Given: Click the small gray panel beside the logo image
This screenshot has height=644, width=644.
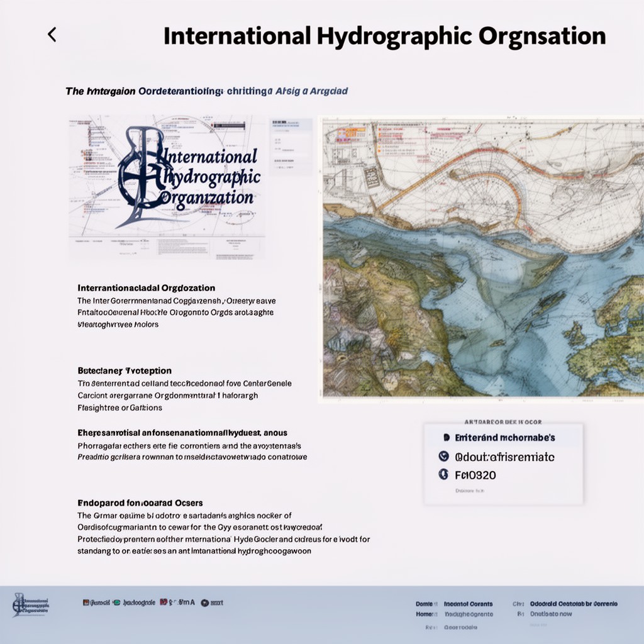Looking at the screenshot, I should (291, 146).
